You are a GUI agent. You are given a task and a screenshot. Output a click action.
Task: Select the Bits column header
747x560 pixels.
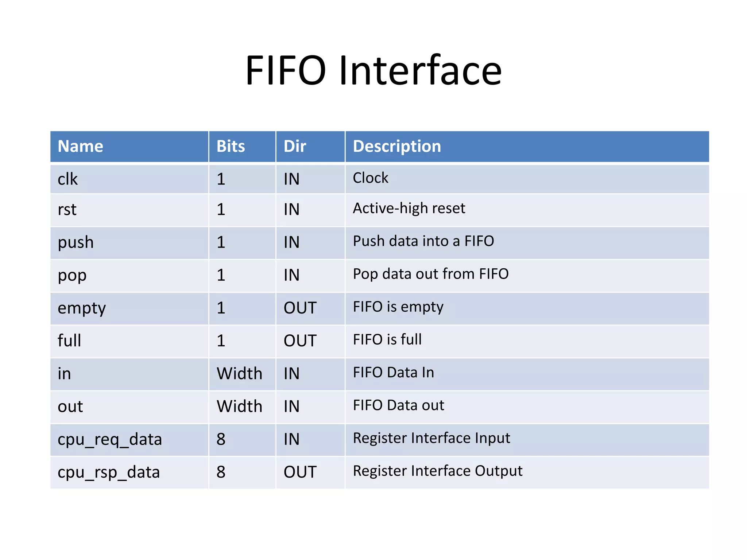click(242, 147)
